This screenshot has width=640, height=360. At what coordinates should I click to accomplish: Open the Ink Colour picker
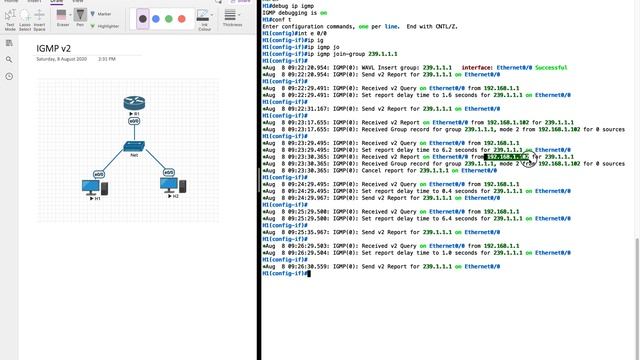203,20
